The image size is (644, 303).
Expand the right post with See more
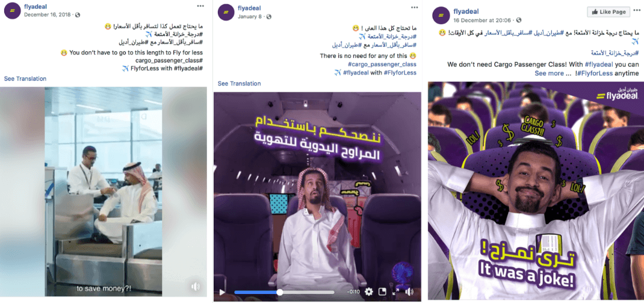[x=549, y=73]
